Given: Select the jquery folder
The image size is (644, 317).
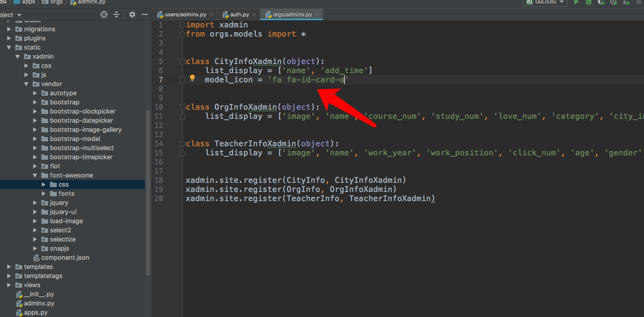Looking at the screenshot, I should 59,203.
